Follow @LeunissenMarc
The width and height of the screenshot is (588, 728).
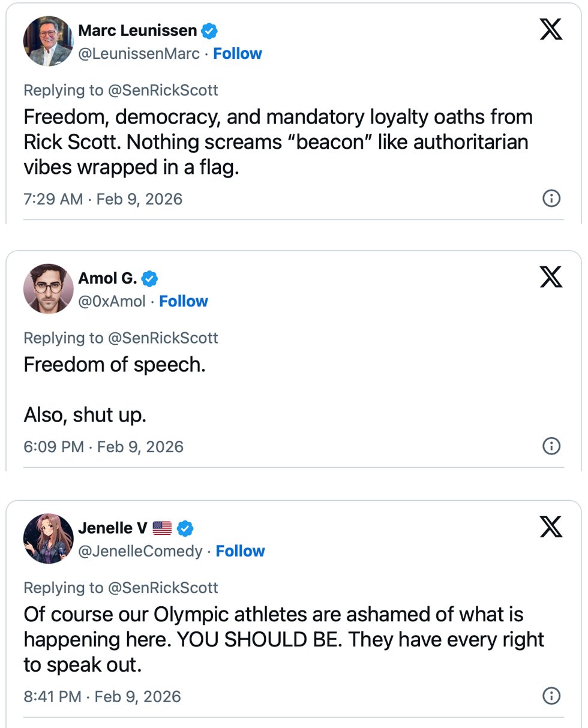[238, 53]
